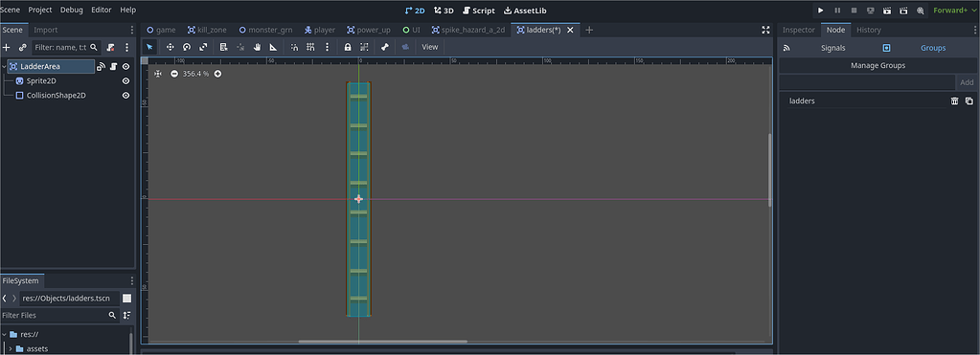Viewport: 980px width, 355px height.
Task: Open the View dropdown in viewport toolbar
Action: pos(430,47)
